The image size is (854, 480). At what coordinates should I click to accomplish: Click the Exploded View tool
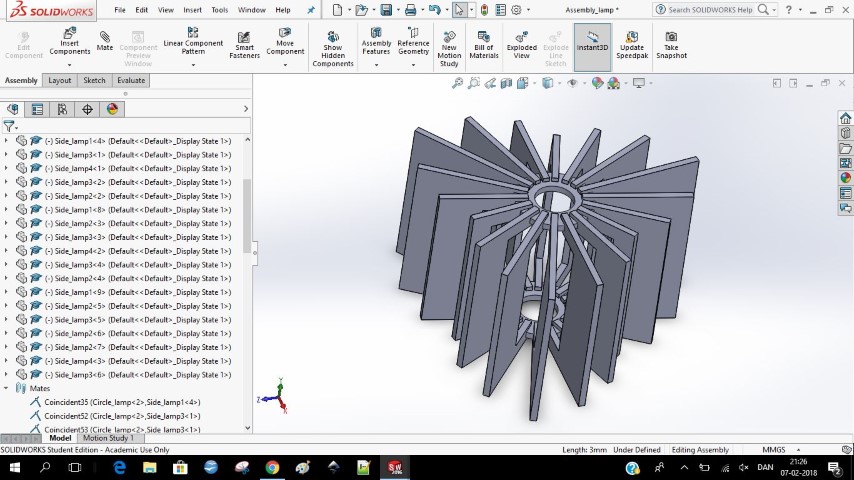click(x=521, y=46)
